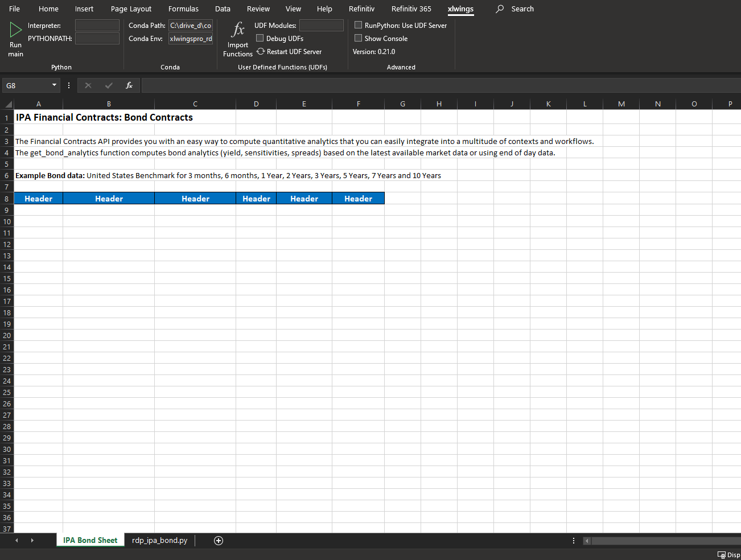Click the title cell 'IPA Financial Contracts: Bond Contracts'

104,117
